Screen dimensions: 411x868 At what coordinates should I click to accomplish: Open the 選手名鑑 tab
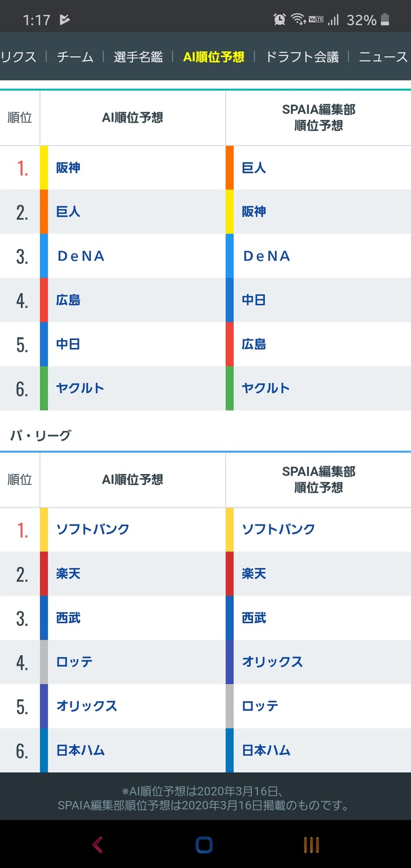click(138, 57)
